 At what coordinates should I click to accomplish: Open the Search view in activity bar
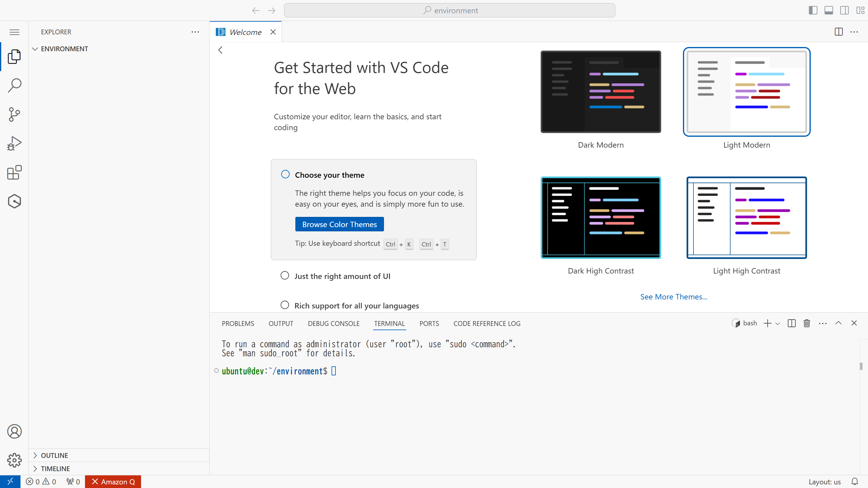pos(14,86)
